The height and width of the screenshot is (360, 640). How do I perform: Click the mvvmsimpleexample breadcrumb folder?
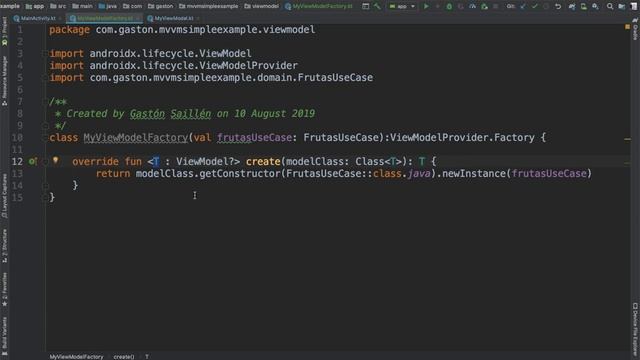[209, 6]
